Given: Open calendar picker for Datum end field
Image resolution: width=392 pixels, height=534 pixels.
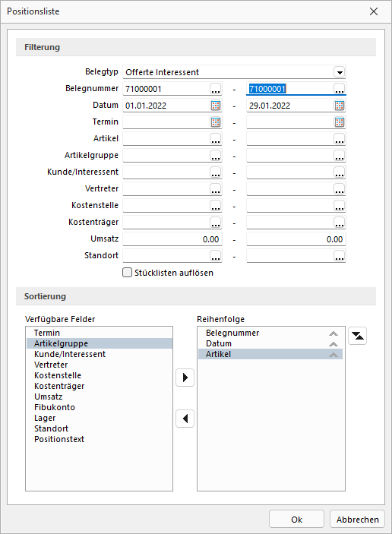Looking at the screenshot, I should click(340, 106).
